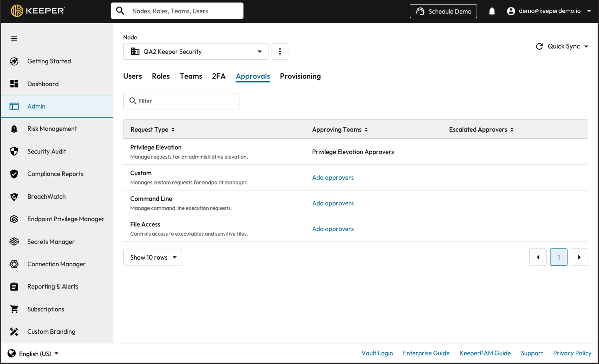Click the Schedule Demo button
This screenshot has height=364, width=599.
[443, 11]
